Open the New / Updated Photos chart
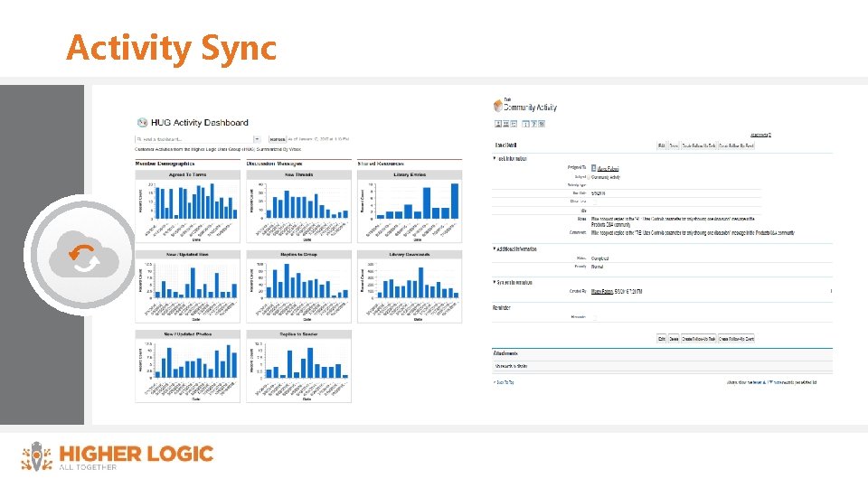The width and height of the screenshot is (868, 488). click(x=188, y=366)
